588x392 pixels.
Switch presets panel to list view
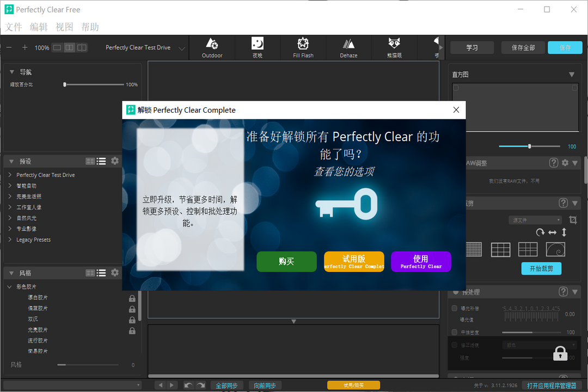pos(101,161)
